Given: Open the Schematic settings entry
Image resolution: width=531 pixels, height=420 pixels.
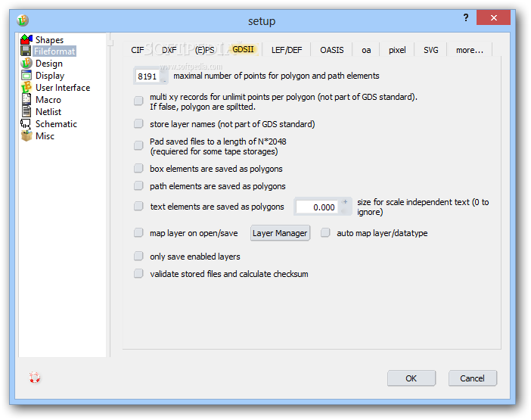Looking at the screenshot, I should (x=56, y=124).
